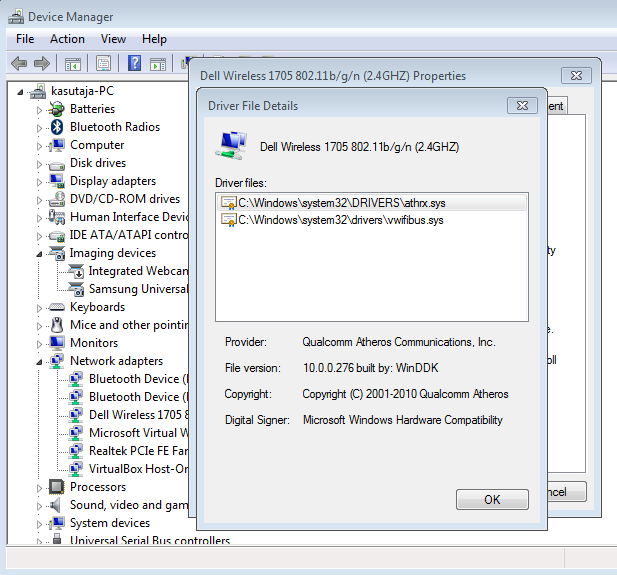
Task: Click the Show/Hide Console Tree icon
Action: (x=73, y=63)
